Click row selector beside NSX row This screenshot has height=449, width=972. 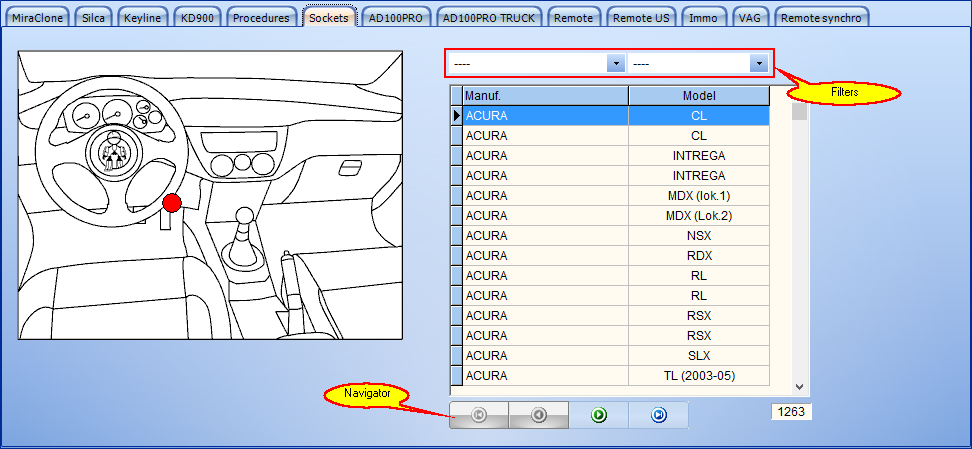pos(456,236)
